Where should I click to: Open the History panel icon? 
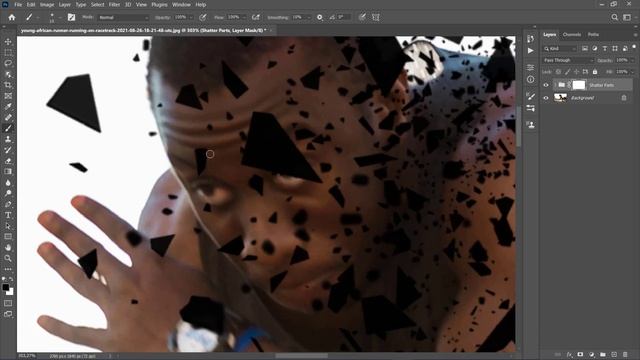pyautogui.click(x=530, y=39)
